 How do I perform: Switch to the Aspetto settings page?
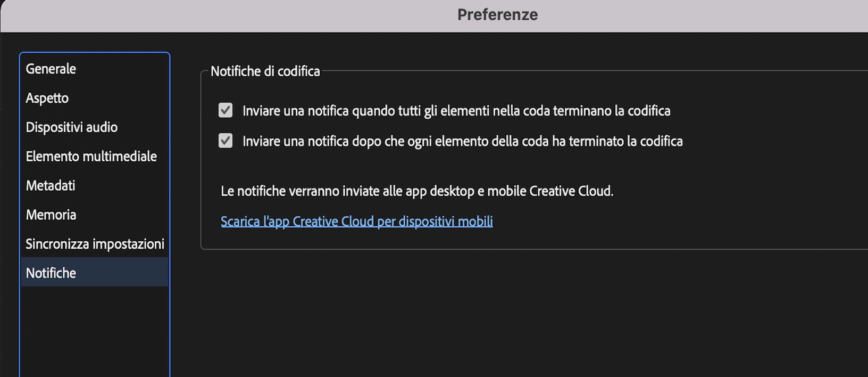click(47, 97)
